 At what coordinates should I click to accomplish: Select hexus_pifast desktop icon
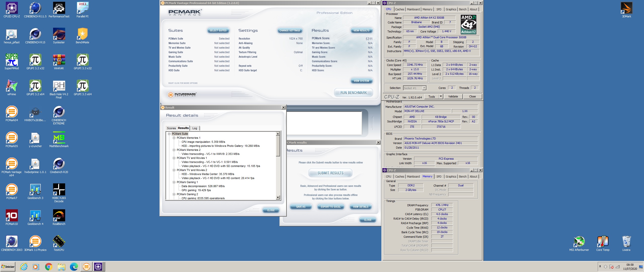coord(12,36)
